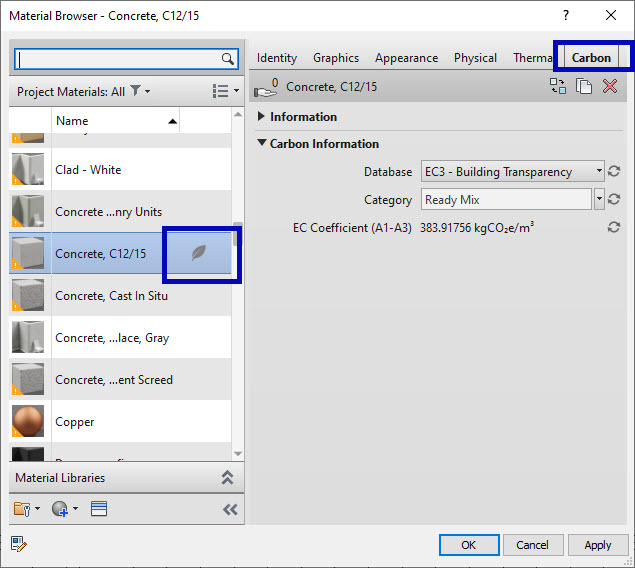Toggle the asset browser panel icon
This screenshot has height=568, width=635.
pos(99,509)
